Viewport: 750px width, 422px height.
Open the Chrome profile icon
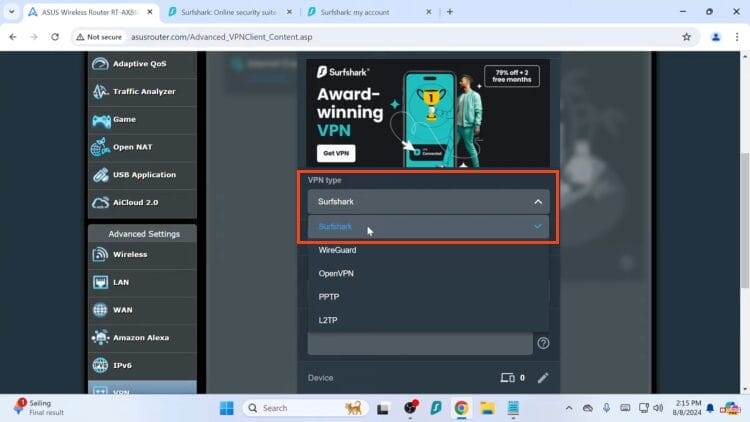tap(716, 37)
